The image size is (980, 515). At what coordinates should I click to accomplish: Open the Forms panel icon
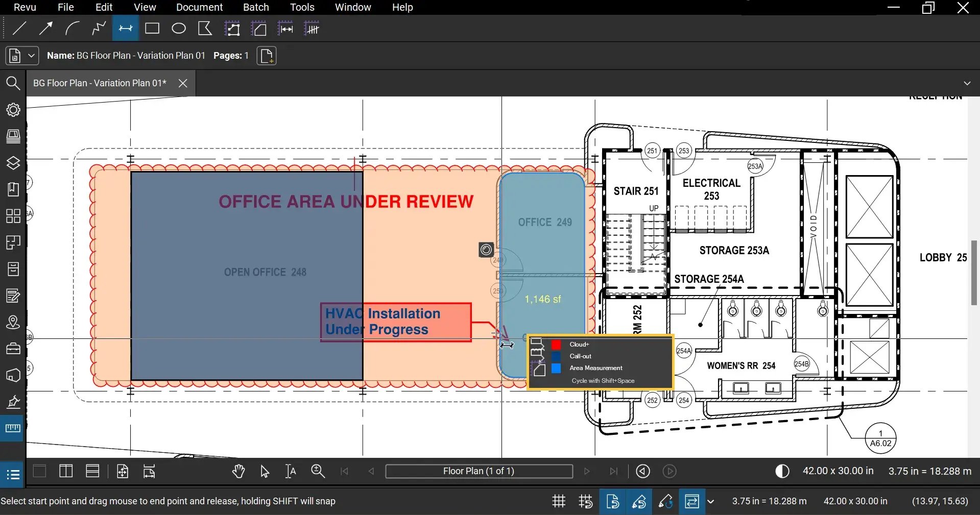click(13, 296)
